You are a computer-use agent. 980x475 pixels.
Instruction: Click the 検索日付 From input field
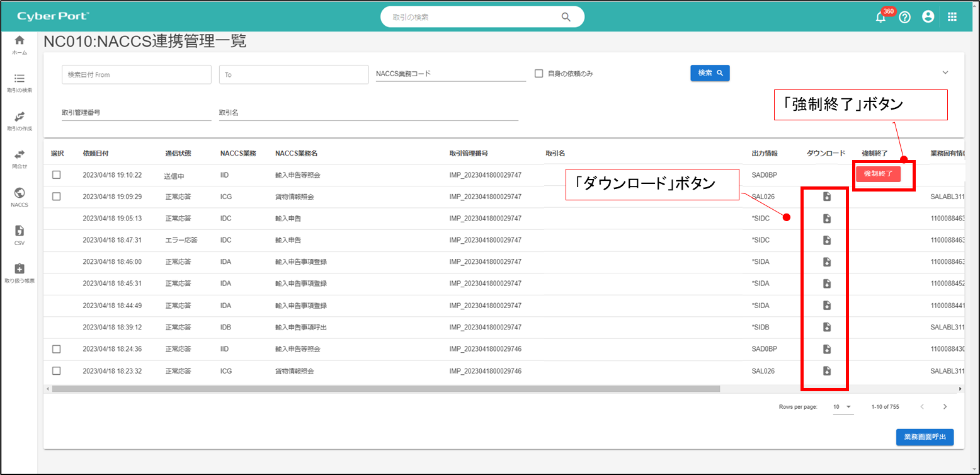click(x=137, y=74)
